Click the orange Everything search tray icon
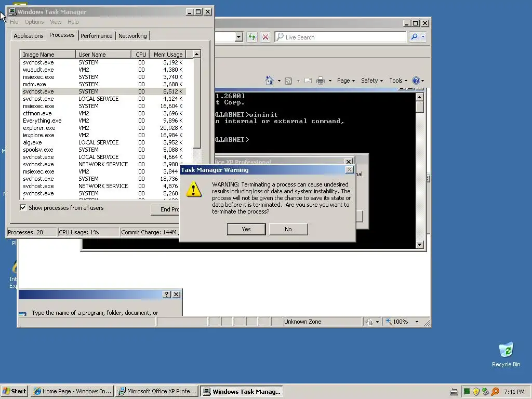532x399 pixels. click(x=495, y=392)
